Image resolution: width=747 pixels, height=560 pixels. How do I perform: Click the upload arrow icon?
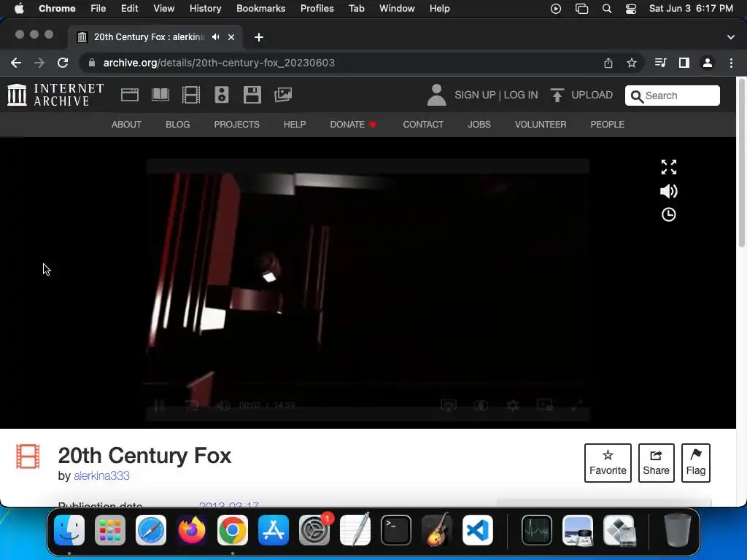tap(557, 96)
